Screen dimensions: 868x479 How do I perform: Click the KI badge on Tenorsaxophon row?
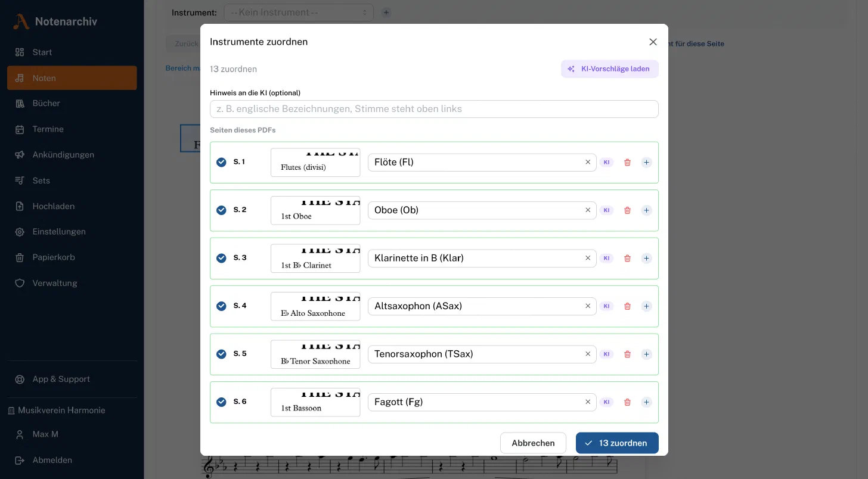[x=606, y=354]
